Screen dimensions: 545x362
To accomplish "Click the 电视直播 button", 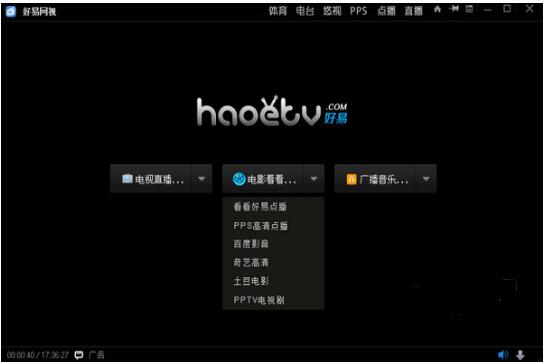I will click(152, 179).
